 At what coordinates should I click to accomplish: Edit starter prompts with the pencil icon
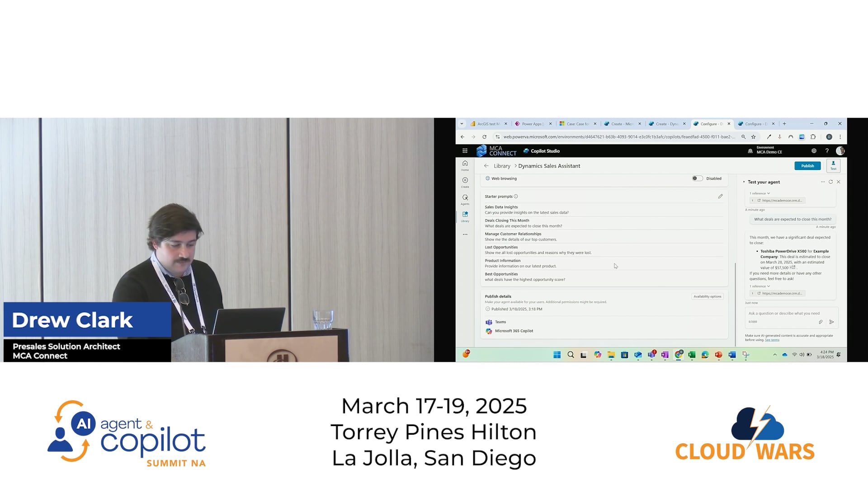(720, 197)
